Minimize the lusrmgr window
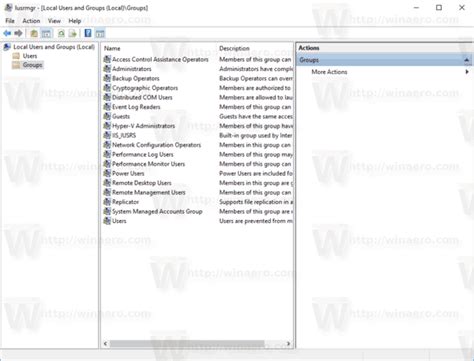Image resolution: width=474 pixels, height=361 pixels. (x=416, y=7)
